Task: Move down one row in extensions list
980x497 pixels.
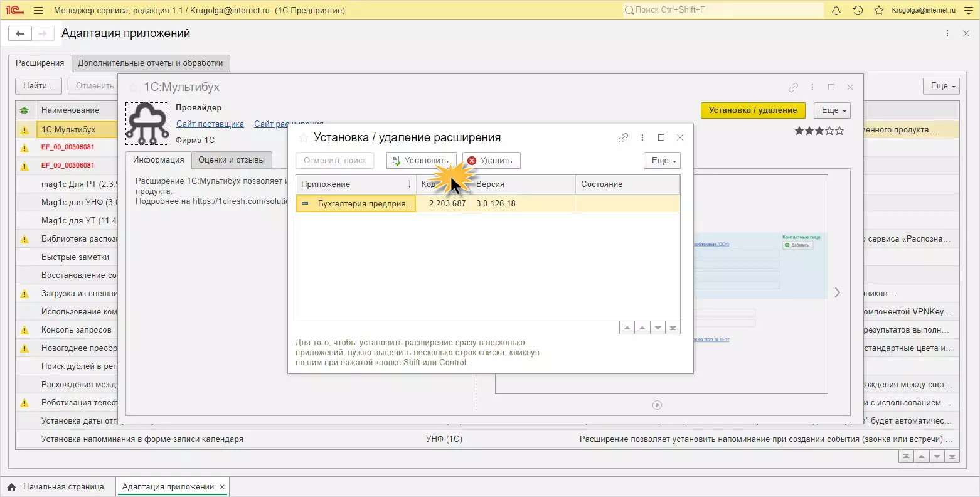Action: tap(937, 457)
